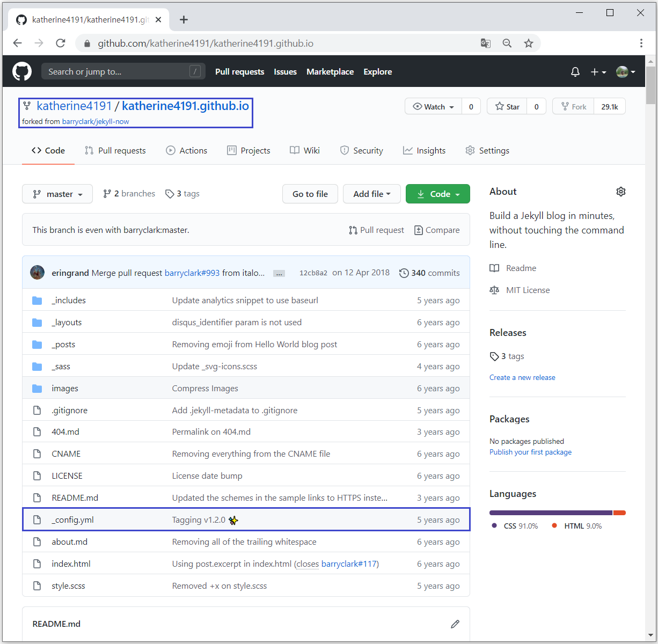Open the master branch dropdown

pyautogui.click(x=57, y=194)
